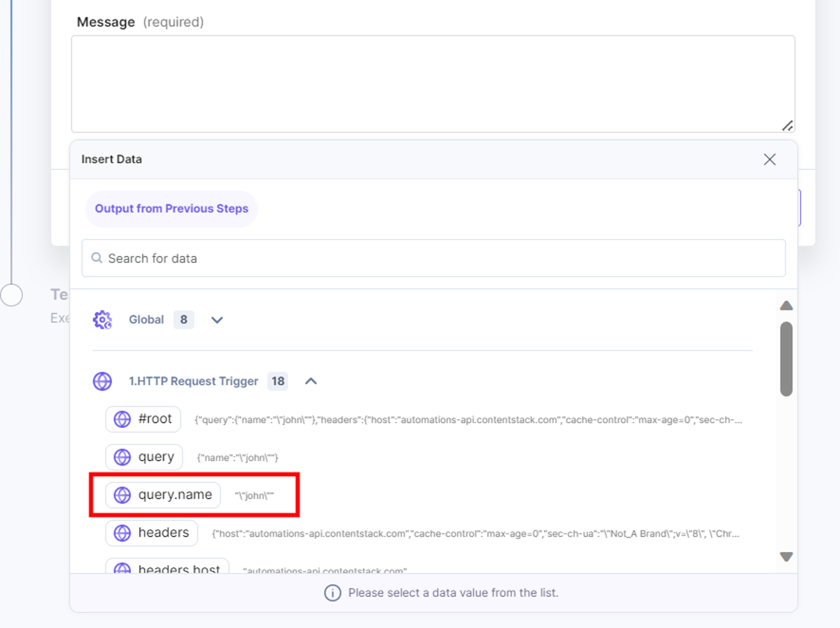The image size is (840, 628).
Task: Insert the query.name data value
Action: tap(163, 495)
